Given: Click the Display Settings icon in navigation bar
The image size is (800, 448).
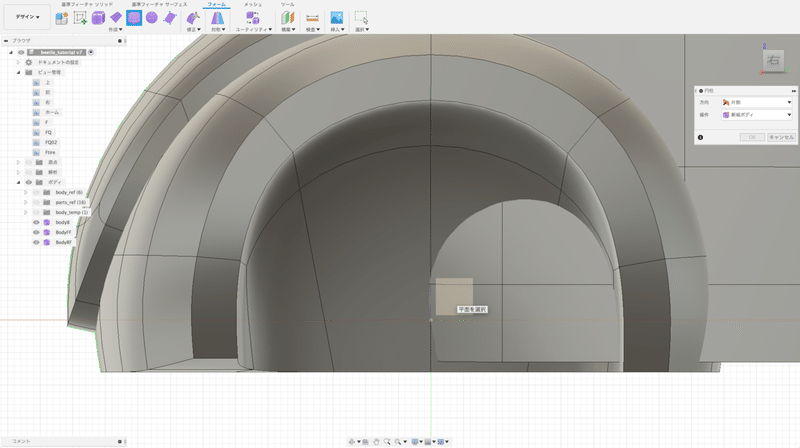Looking at the screenshot, I should pyautogui.click(x=415, y=442).
